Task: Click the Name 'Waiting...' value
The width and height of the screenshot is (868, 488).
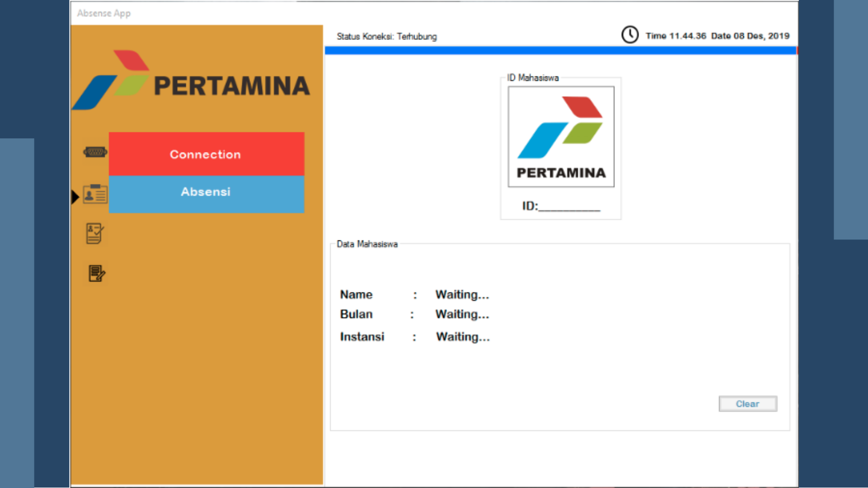Action: [x=462, y=295]
